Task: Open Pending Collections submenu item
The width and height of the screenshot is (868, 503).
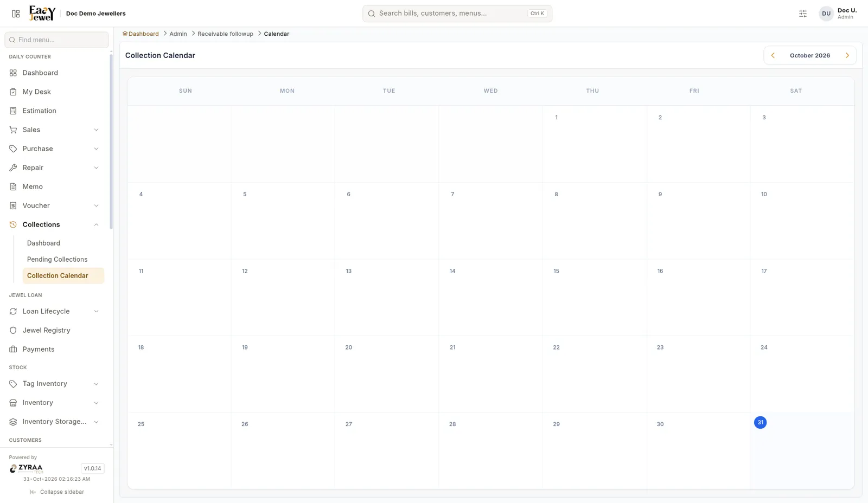Action: coord(63,259)
